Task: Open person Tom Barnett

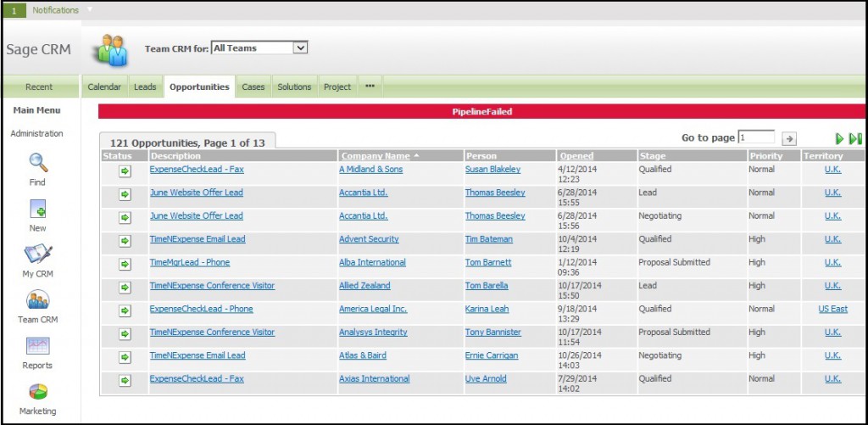Action: coord(488,263)
